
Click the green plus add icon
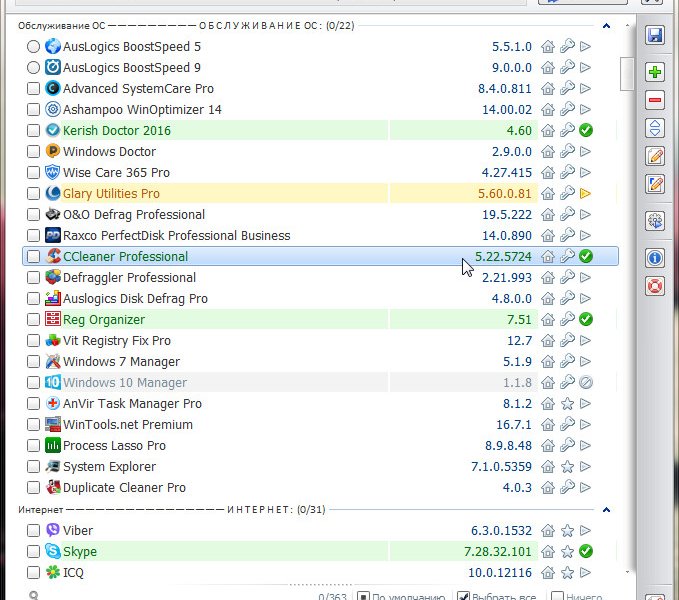pos(655,72)
